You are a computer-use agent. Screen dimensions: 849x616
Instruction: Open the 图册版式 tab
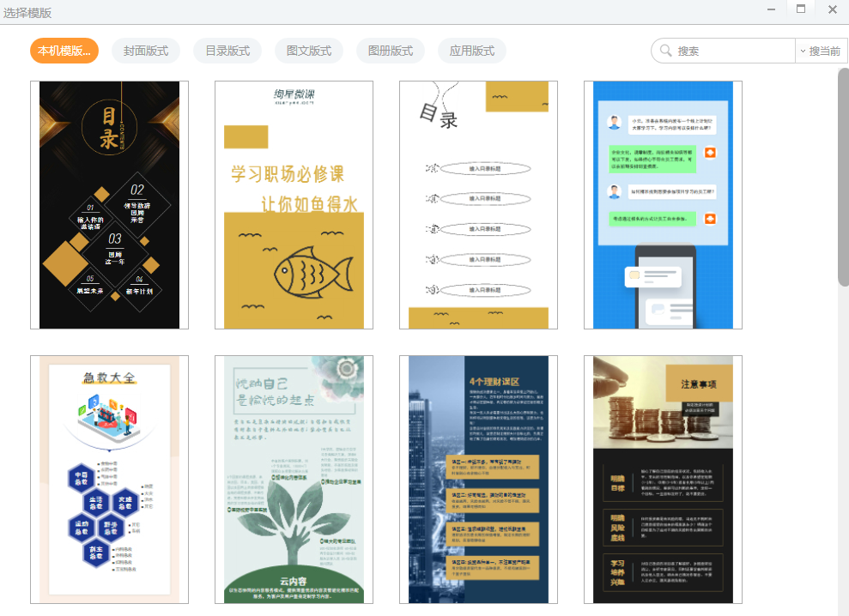click(x=391, y=51)
